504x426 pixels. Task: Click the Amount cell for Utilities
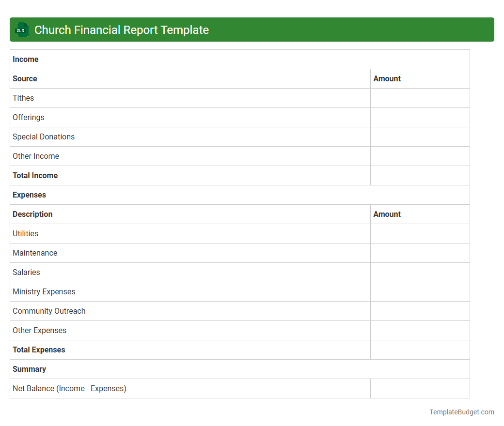coord(420,233)
